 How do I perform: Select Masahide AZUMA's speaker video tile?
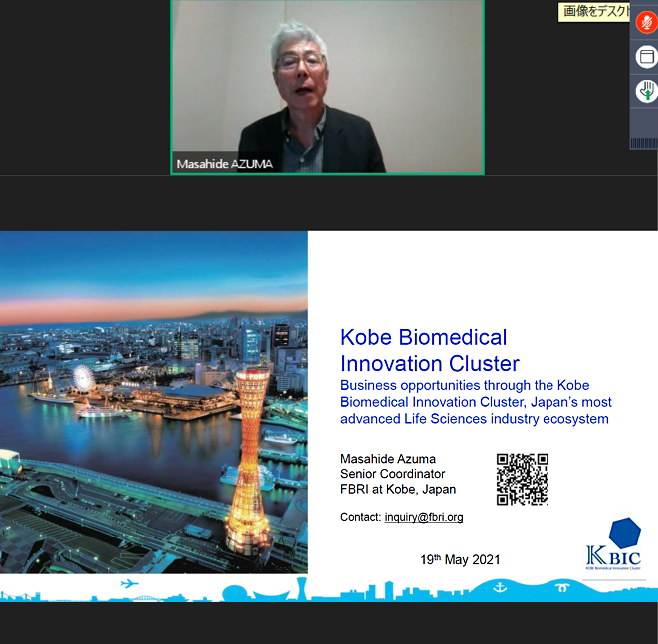pos(328,87)
